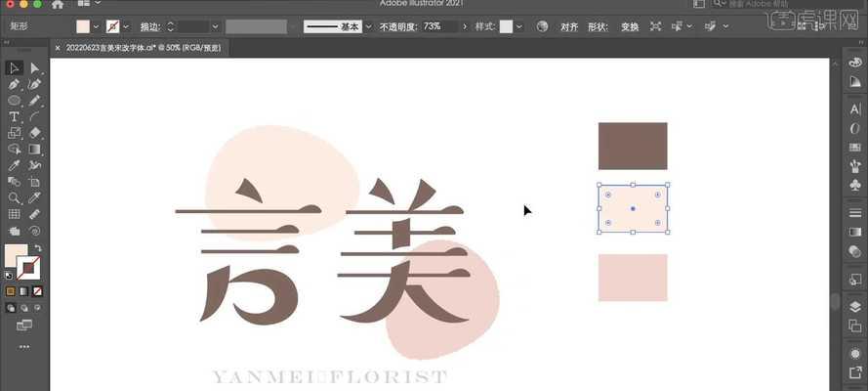Select the Gradient tool in the toolbox
The width and height of the screenshot is (868, 391).
pyautogui.click(x=34, y=150)
